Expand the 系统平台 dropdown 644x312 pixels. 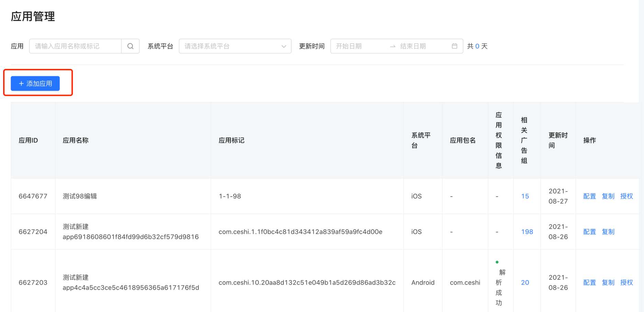click(235, 46)
